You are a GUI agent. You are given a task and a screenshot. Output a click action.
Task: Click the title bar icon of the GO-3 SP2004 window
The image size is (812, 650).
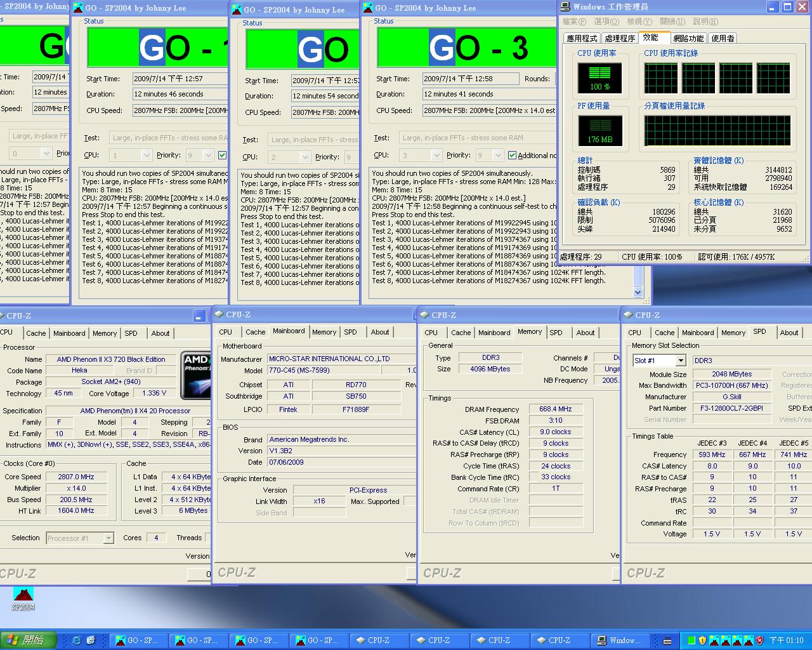(x=368, y=8)
